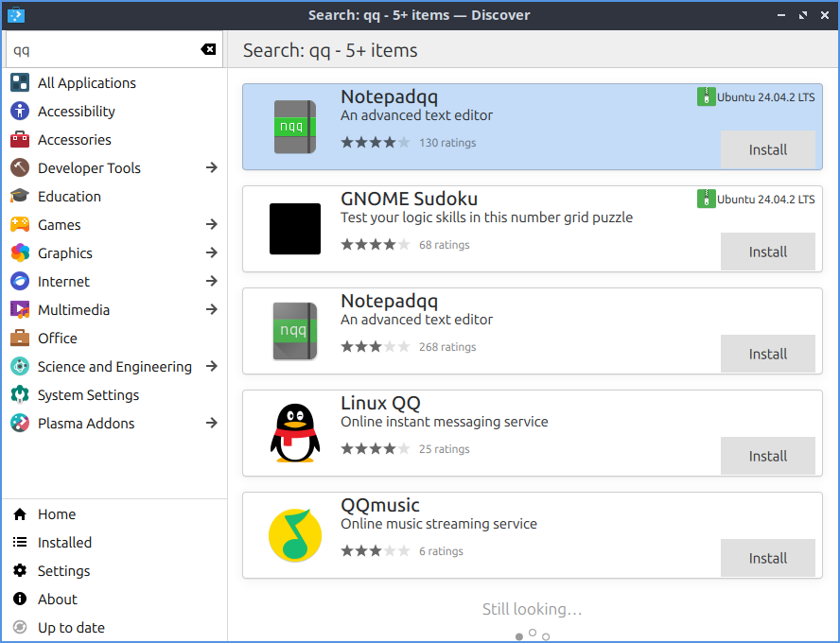Click the Linux QQ penguin icon

[x=295, y=433]
